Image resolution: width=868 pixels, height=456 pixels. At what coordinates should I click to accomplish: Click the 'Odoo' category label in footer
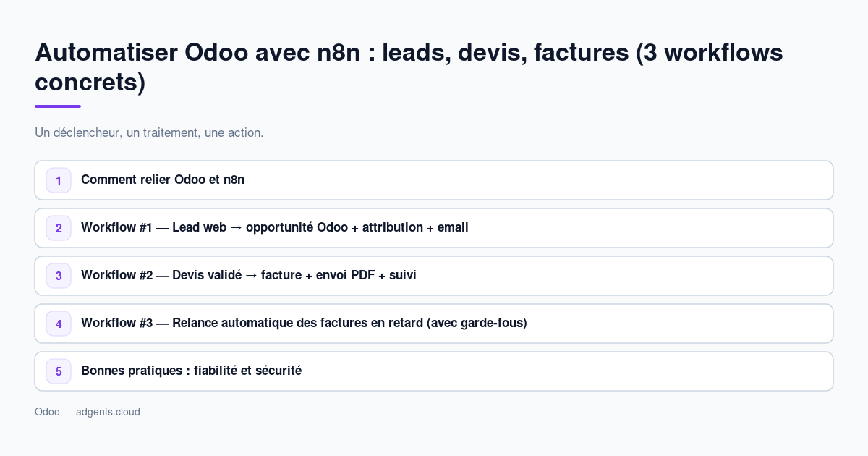[47, 412]
